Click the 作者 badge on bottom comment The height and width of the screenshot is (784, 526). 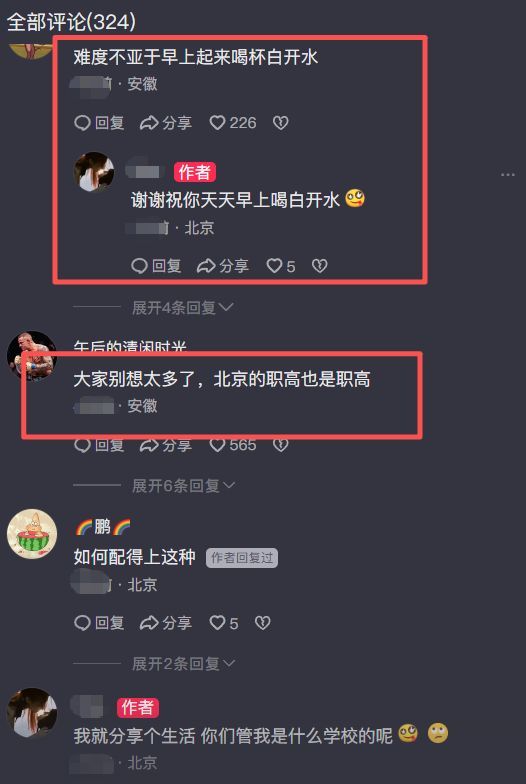(x=138, y=708)
